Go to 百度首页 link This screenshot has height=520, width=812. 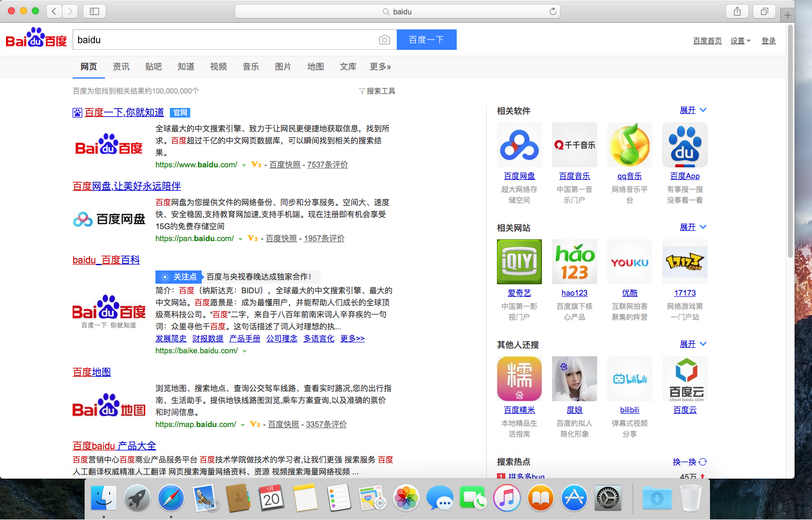click(x=708, y=41)
